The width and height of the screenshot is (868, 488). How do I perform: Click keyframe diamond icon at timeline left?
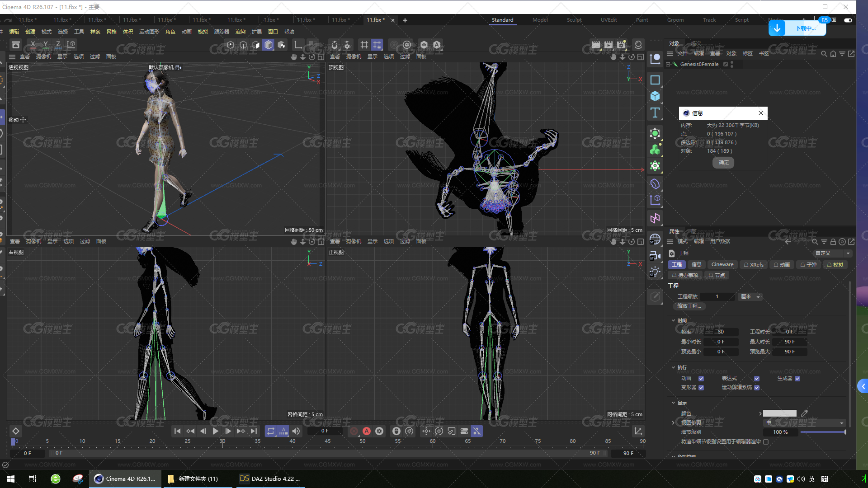click(15, 431)
